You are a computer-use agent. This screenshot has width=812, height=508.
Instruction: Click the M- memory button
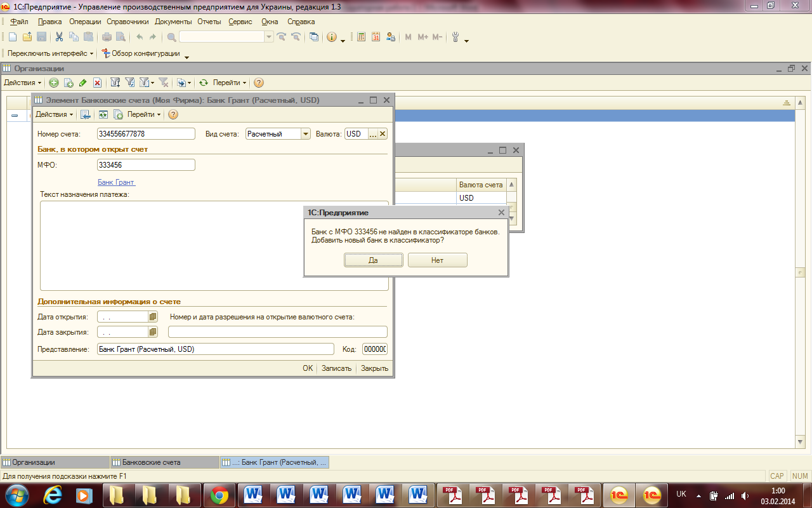[437, 37]
